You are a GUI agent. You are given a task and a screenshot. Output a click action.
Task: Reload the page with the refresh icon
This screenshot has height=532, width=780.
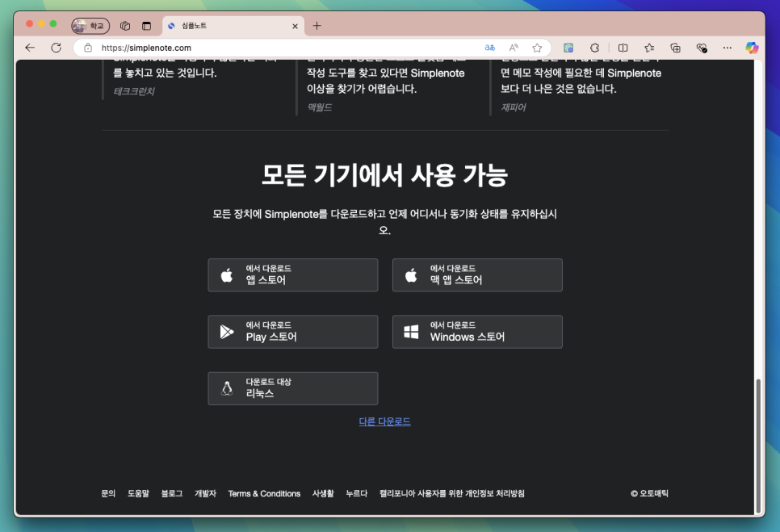click(57, 48)
